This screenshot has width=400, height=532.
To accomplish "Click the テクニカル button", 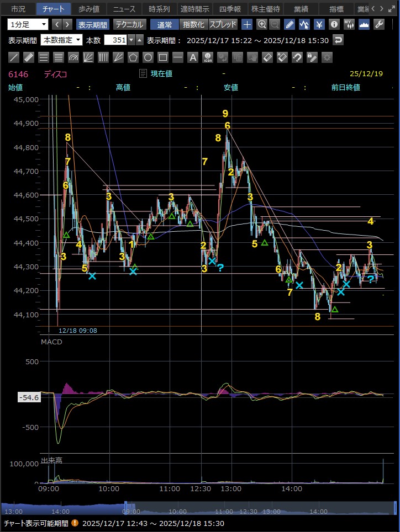I will point(130,24).
